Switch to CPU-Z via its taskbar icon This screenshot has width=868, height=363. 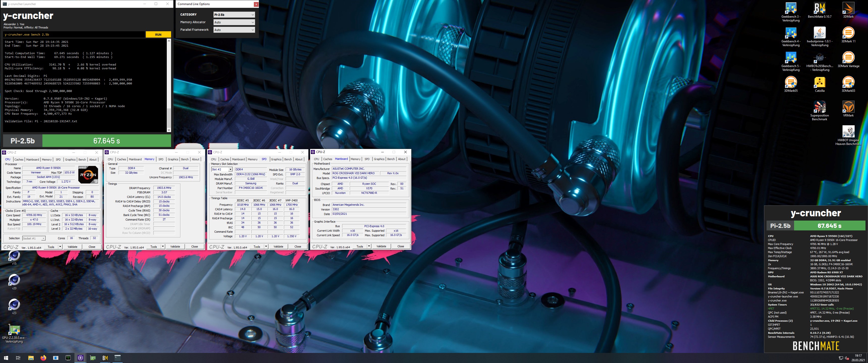pos(80,358)
